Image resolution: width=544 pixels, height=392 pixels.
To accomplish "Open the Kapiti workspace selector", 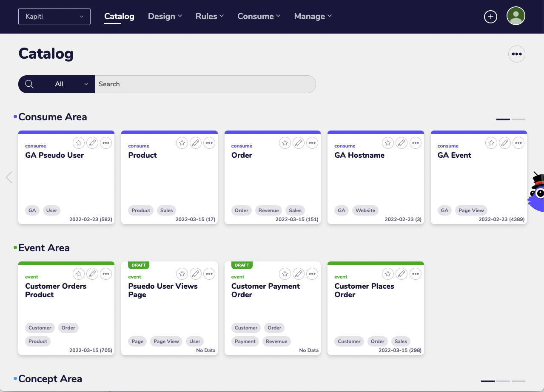I will (54, 17).
